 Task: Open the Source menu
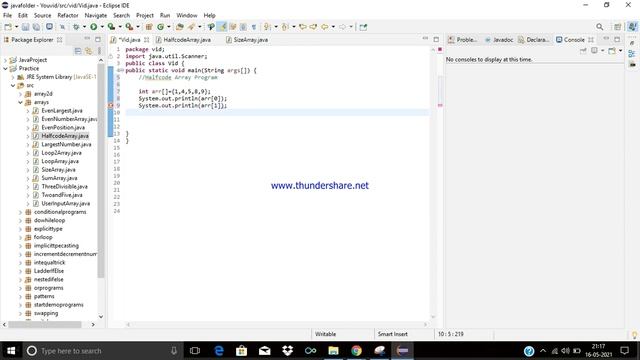click(42, 15)
